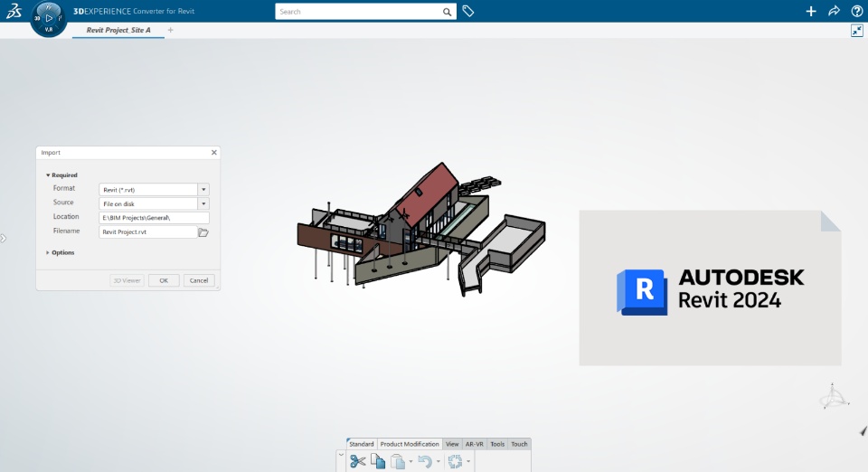Click the search magnifier icon
This screenshot has height=472, width=868.
coord(447,12)
